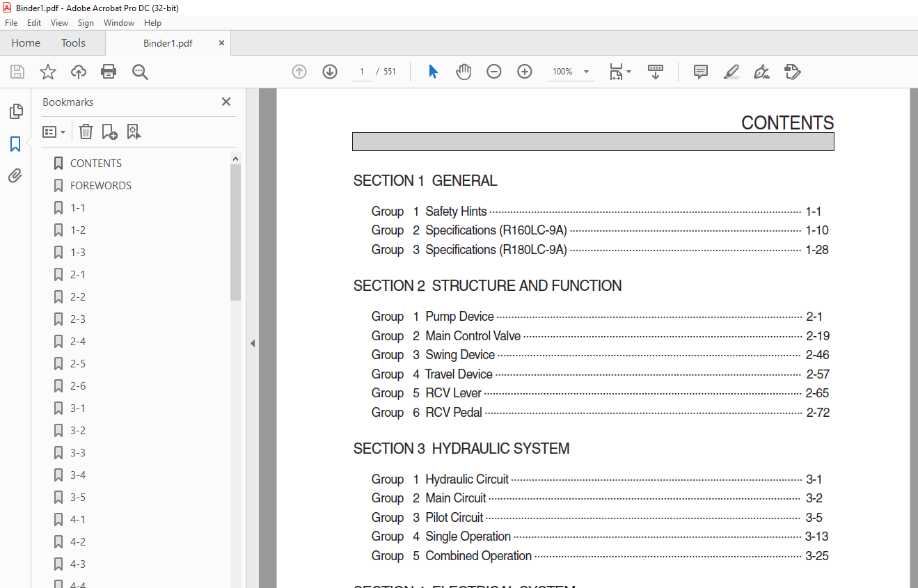Open the View menu
This screenshot has height=588, width=918.
pos(60,23)
